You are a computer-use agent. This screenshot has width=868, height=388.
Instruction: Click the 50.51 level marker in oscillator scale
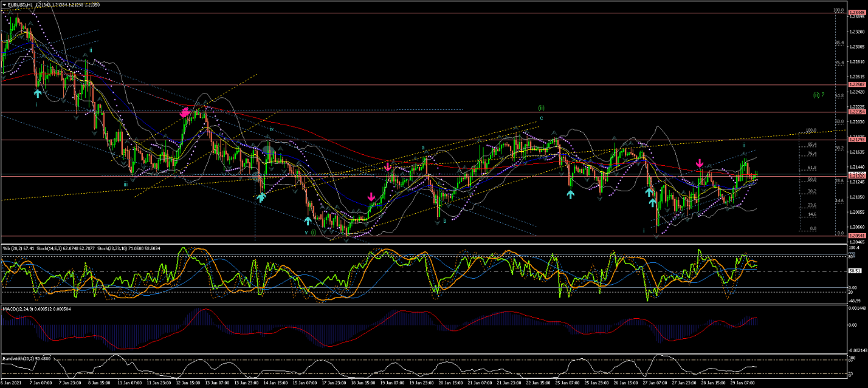click(x=855, y=271)
